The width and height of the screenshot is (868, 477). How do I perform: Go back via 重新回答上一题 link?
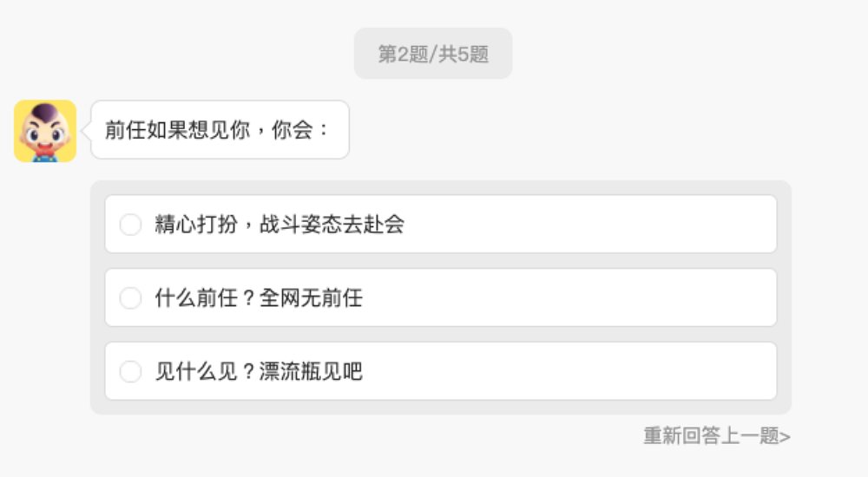coord(711,435)
